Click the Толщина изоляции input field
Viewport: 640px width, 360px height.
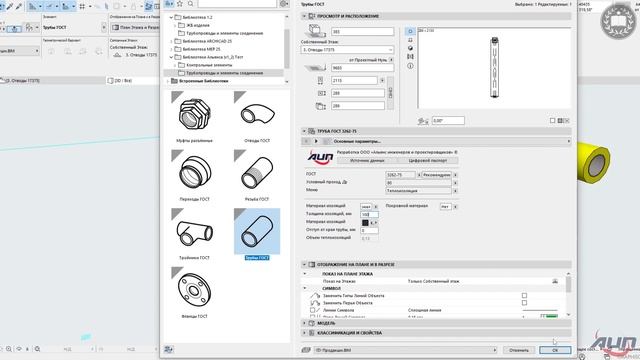[x=369, y=215]
